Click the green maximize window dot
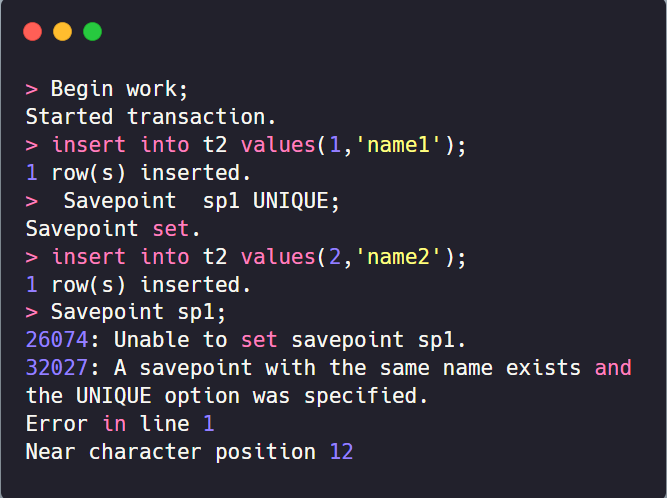 pos(92,31)
